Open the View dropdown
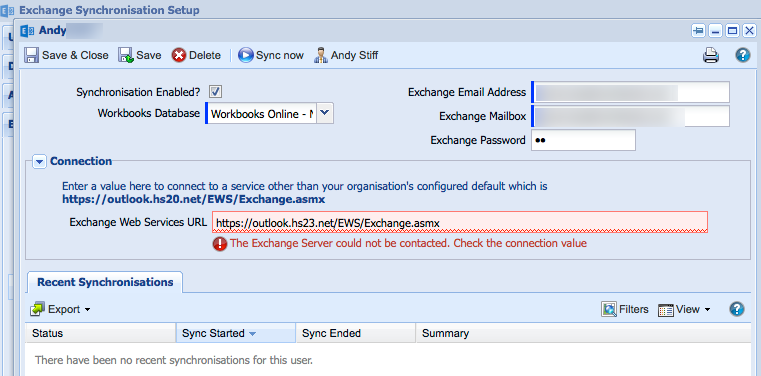 [x=684, y=309]
